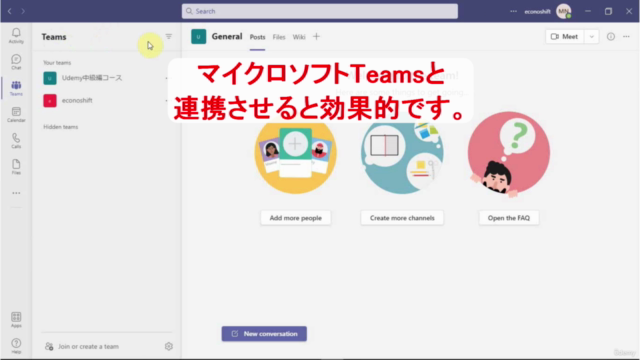Open the Apps store icon
The image size is (640, 360).
coord(16,320)
